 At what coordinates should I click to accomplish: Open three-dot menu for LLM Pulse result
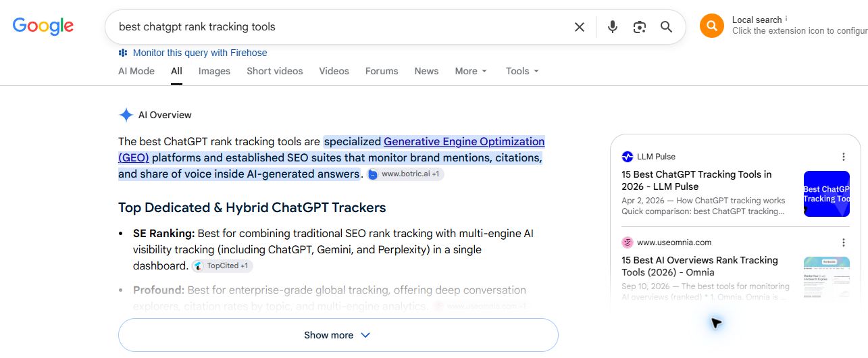tap(844, 157)
